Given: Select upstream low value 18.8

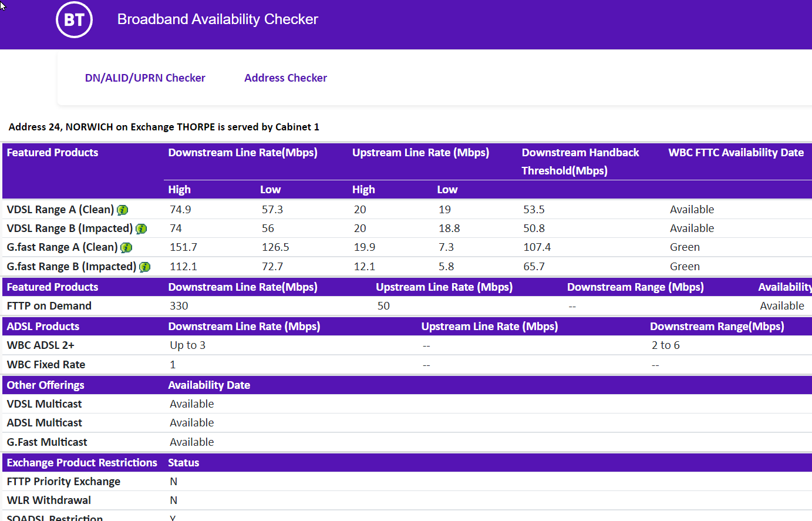Looking at the screenshot, I should (449, 228).
